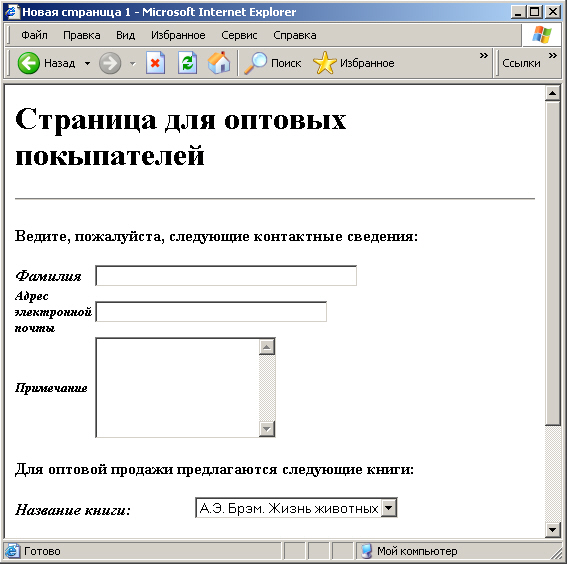The width and height of the screenshot is (567, 564).
Task: Click the Избранное star toolbar button
Action: tap(354, 63)
